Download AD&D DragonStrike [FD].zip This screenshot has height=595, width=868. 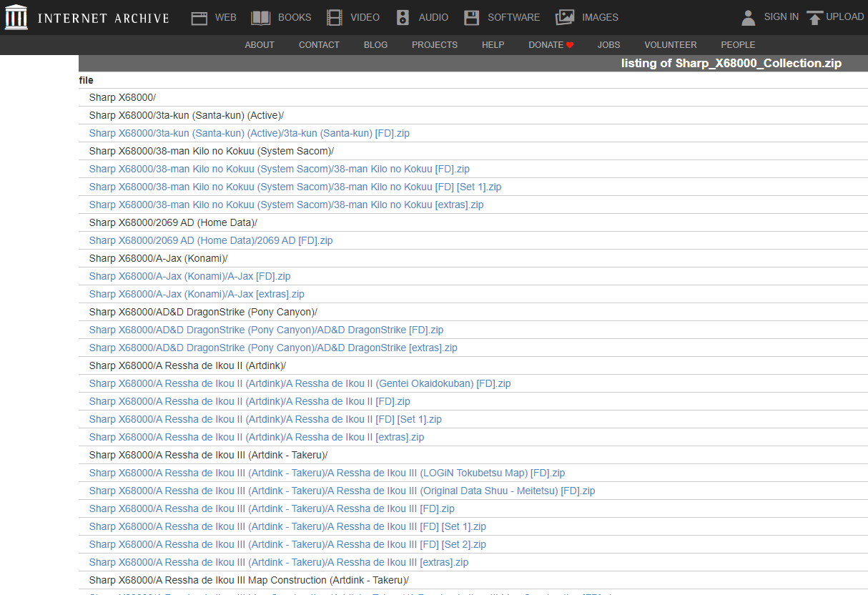click(267, 330)
